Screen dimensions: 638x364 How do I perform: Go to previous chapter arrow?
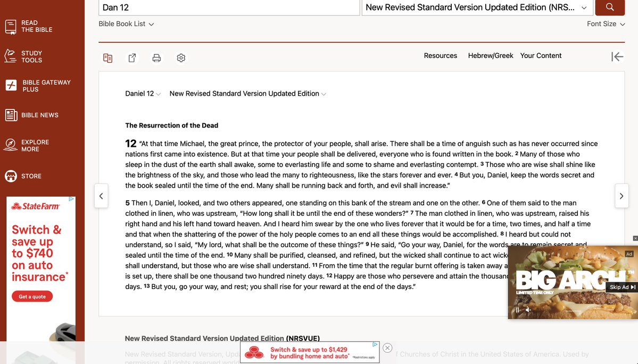pos(101,196)
